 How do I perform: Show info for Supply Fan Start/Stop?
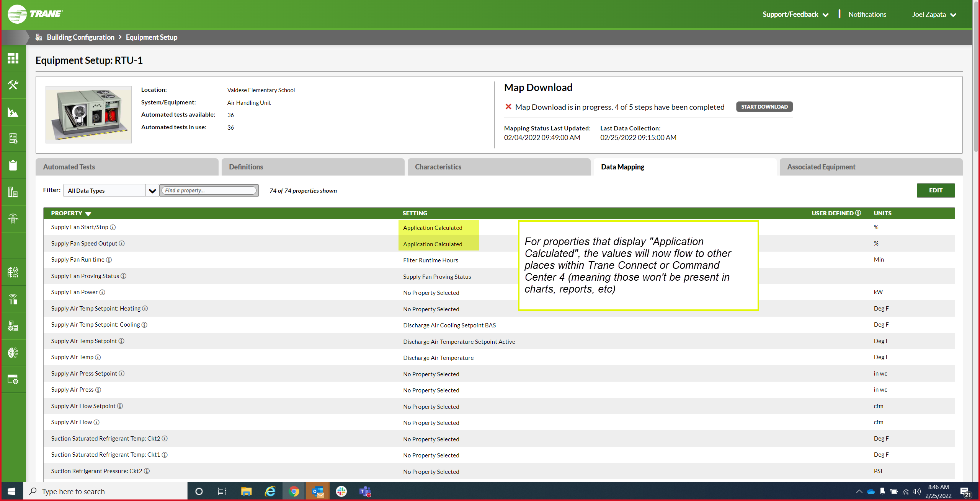113,228
